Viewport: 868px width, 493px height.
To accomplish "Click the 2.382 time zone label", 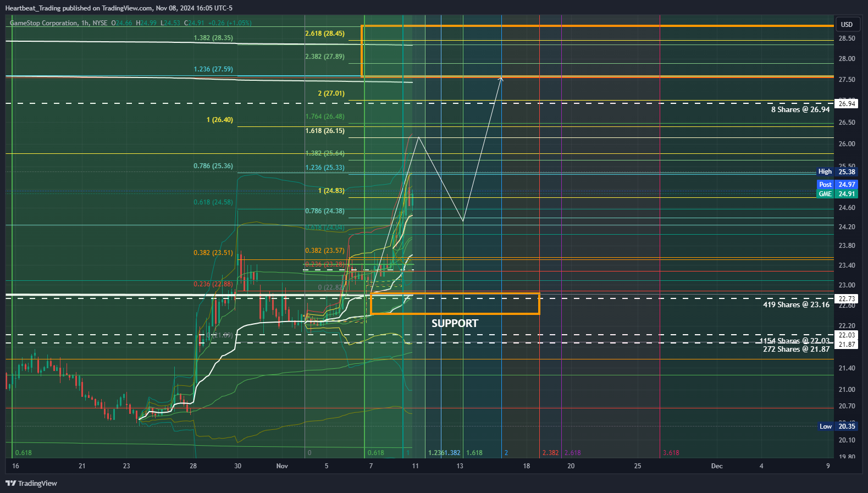I will pyautogui.click(x=550, y=453).
